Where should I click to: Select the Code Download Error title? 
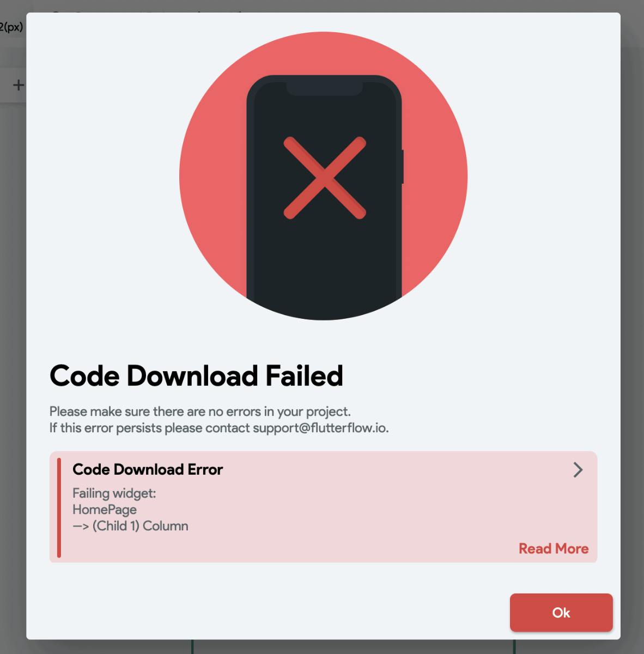(148, 469)
